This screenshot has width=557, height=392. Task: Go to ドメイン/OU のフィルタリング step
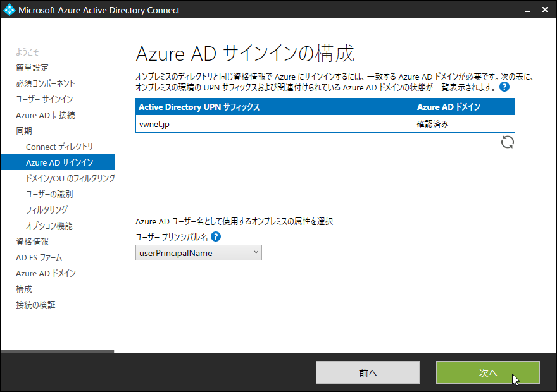pos(70,178)
